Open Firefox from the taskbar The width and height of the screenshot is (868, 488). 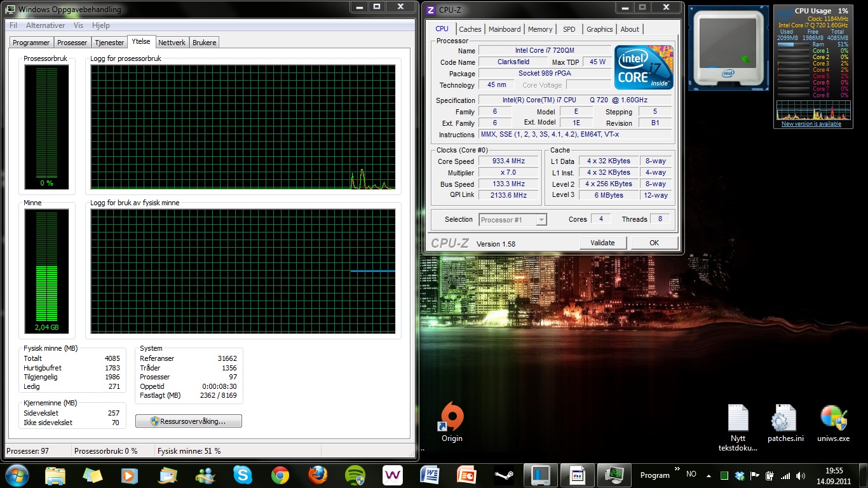[317, 475]
